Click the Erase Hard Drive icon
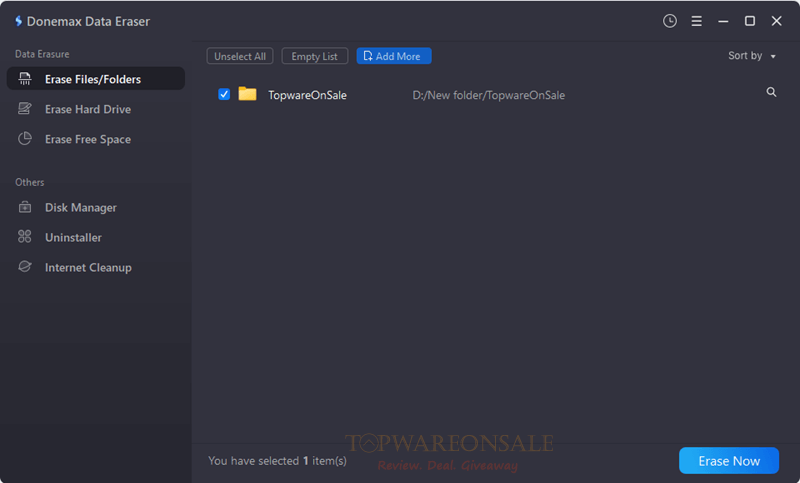800x483 pixels. coord(24,109)
